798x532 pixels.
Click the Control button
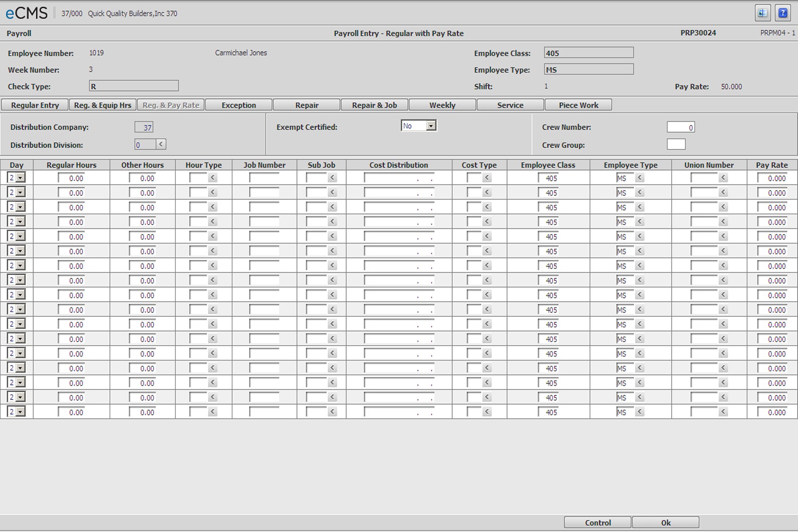point(597,523)
